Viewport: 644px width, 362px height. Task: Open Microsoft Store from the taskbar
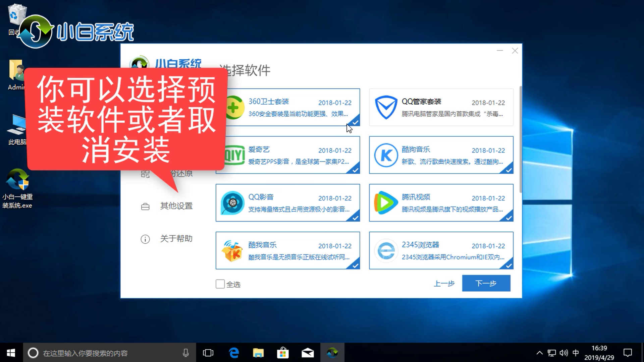coord(283,353)
